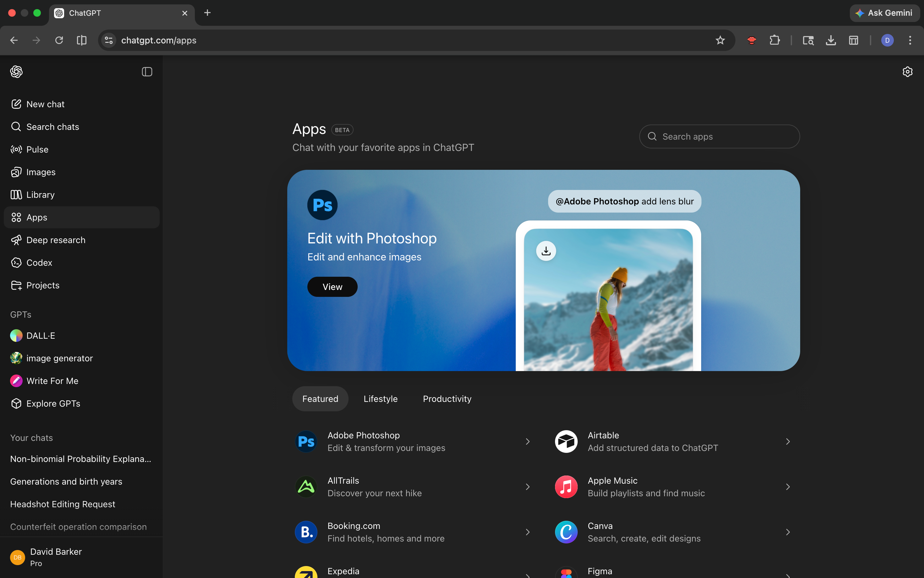Viewport: 924px width, 578px height.
Task: Click the ChatGPT logo in sidebar
Action: coord(16,72)
